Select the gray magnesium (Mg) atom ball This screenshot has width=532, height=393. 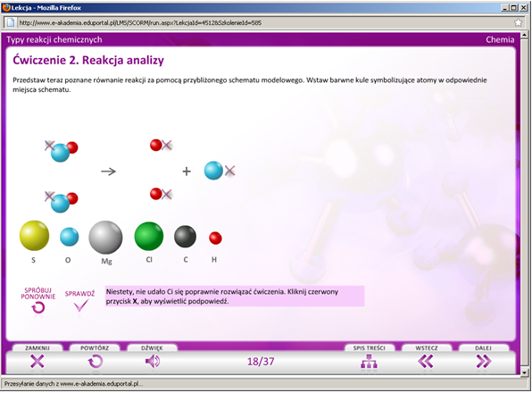[105, 238]
